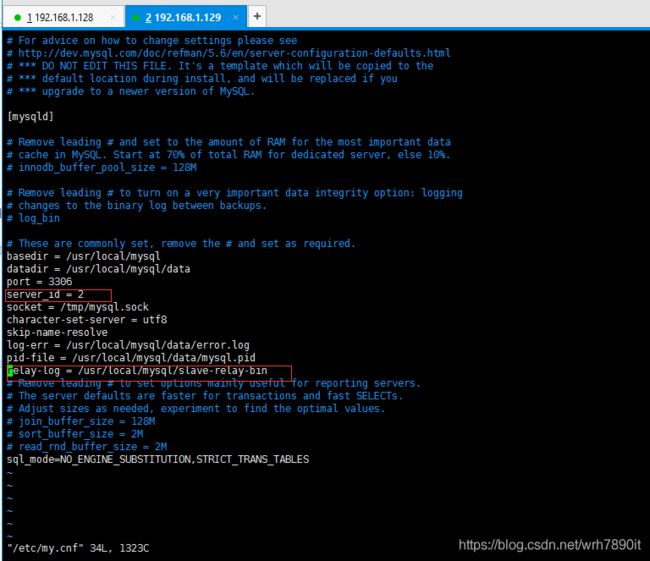Click the 'log-err' error.log line
Viewport: 650px width, 561px height.
click(x=128, y=345)
